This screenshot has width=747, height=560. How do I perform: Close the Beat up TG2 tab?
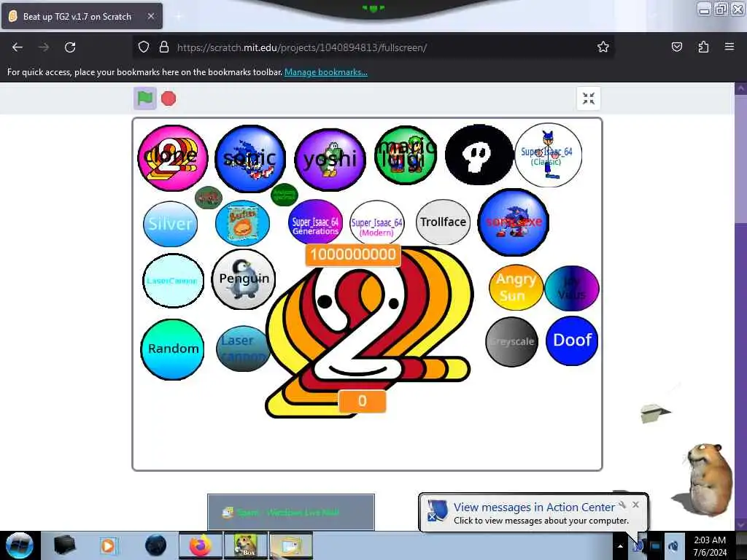click(x=151, y=16)
